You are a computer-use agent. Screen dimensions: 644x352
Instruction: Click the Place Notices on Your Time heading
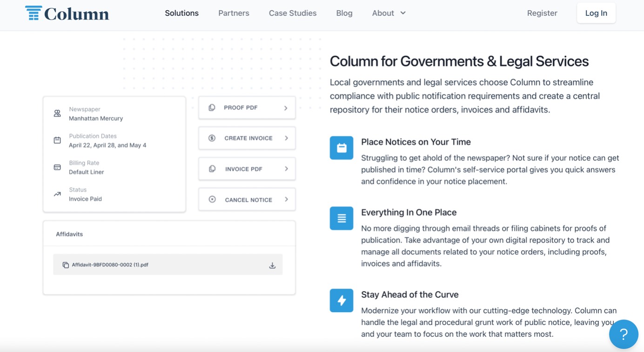[416, 142]
